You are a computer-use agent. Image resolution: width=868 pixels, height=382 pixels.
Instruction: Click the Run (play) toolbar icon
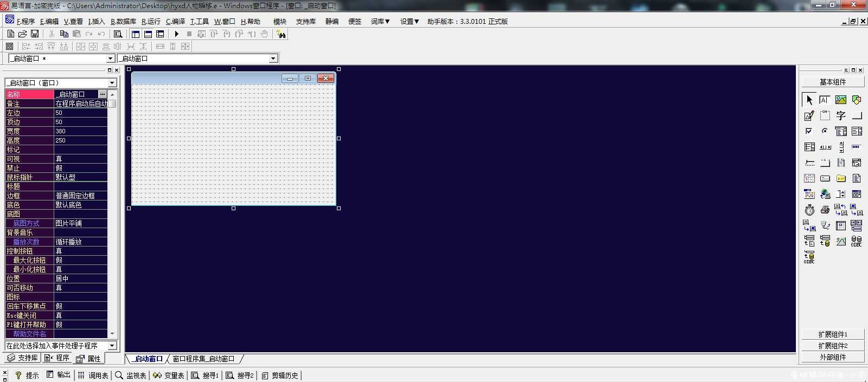176,34
